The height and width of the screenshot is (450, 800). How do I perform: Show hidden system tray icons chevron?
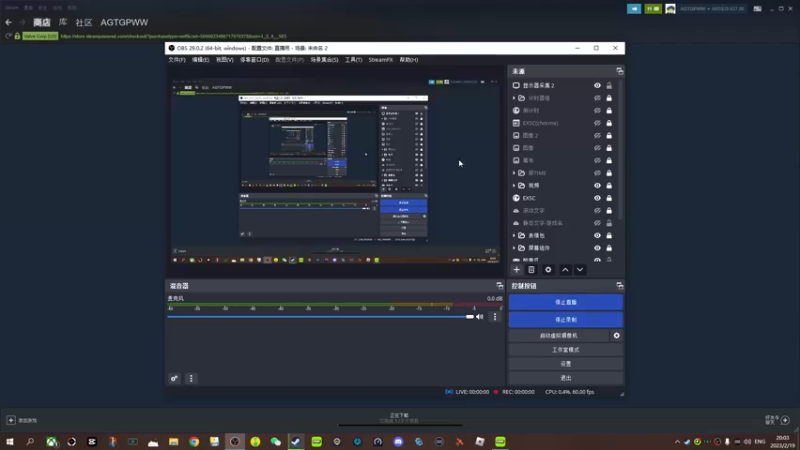tap(677, 442)
